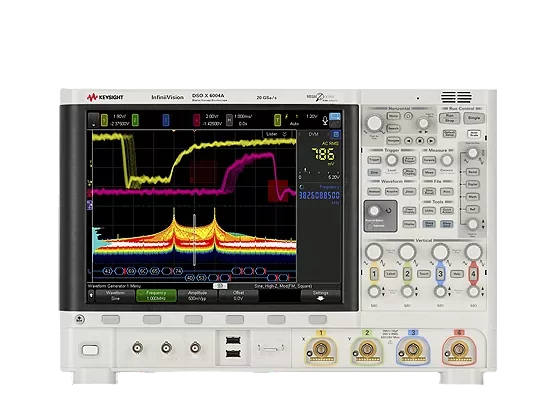The image size is (555, 408).
Task: Push the large horizontal scale knob
Action: [374, 123]
